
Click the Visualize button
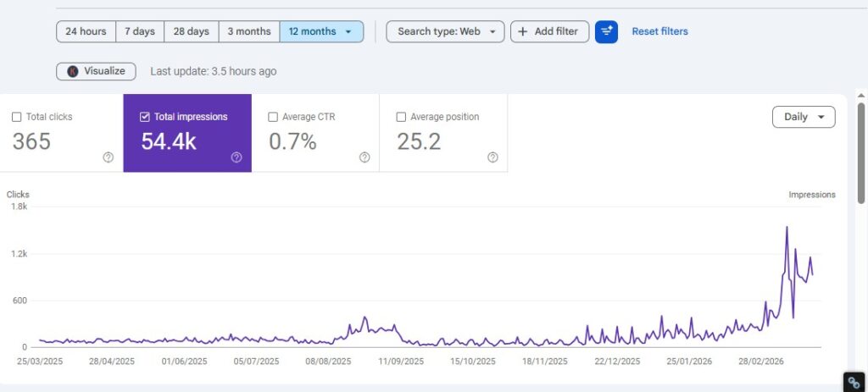96,71
